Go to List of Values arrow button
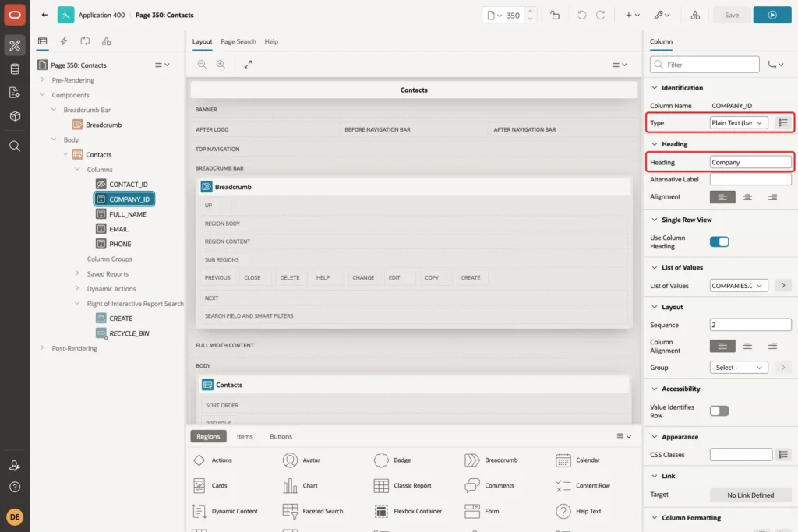This screenshot has width=798, height=532. point(783,286)
